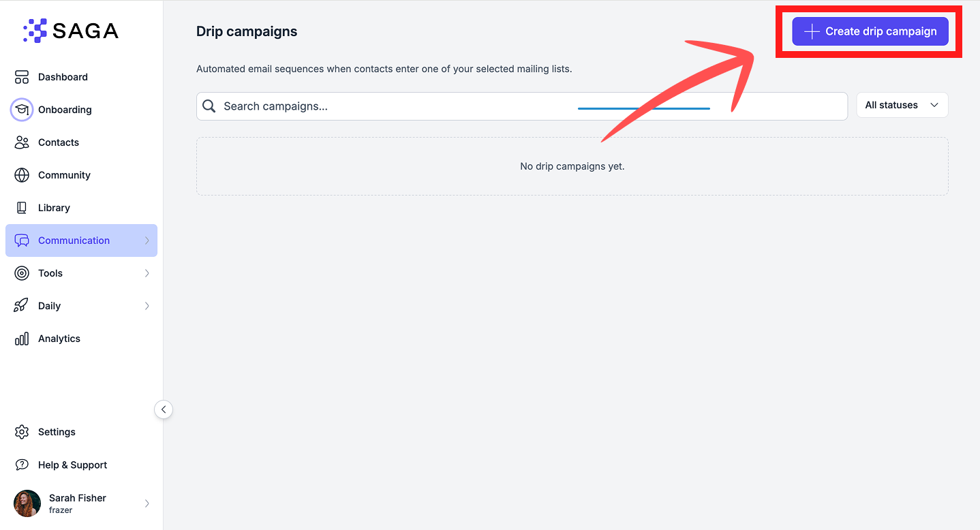The height and width of the screenshot is (530, 980).
Task: Expand the Daily submenu chevron
Action: coord(147,306)
